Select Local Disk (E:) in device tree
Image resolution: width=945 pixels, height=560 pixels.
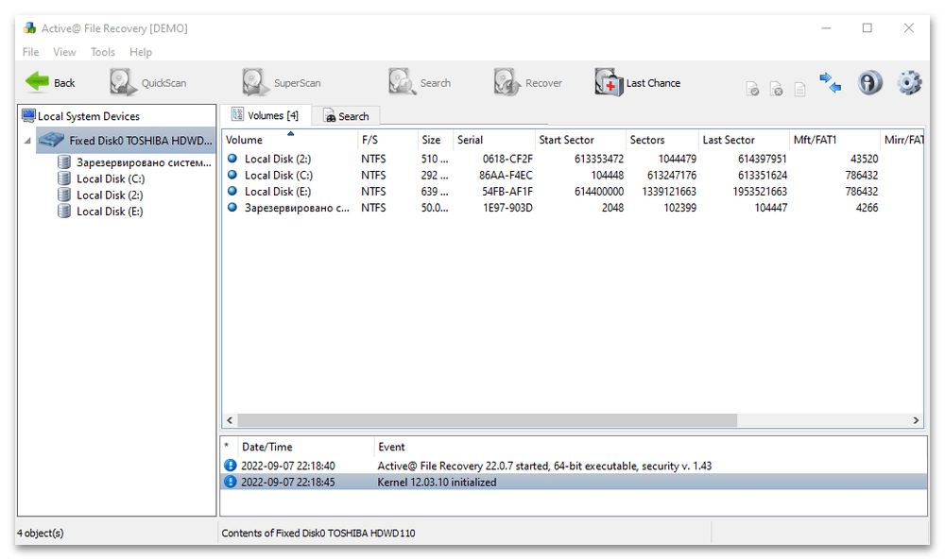point(110,212)
